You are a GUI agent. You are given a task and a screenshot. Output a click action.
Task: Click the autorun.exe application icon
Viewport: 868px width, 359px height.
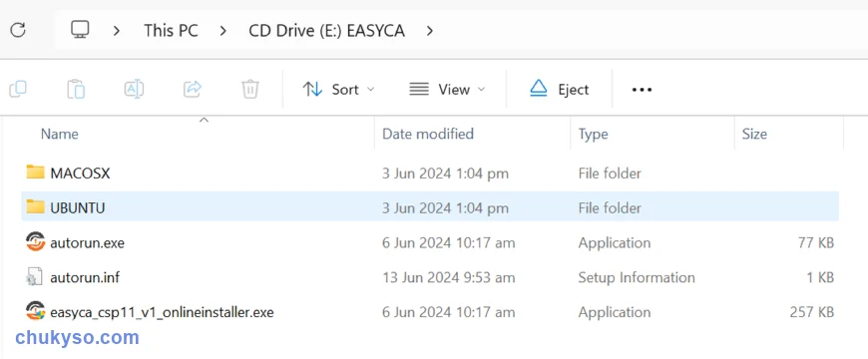pos(36,241)
